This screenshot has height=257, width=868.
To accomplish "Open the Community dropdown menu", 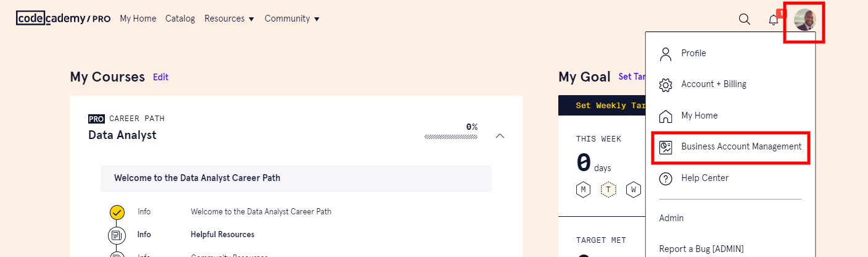I will click(x=292, y=19).
